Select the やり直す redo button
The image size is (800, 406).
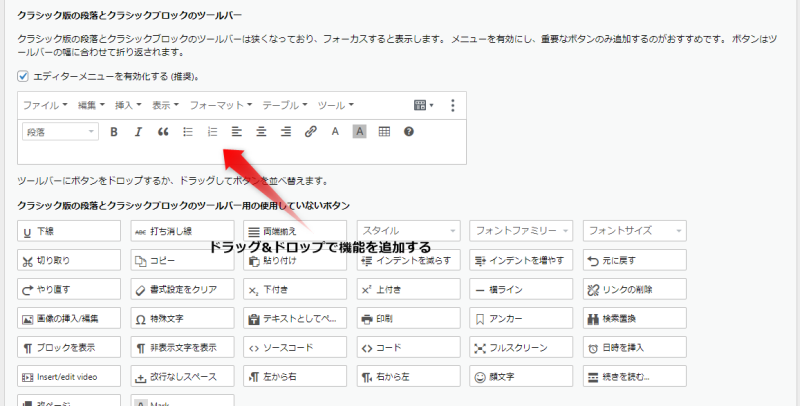click(x=69, y=289)
